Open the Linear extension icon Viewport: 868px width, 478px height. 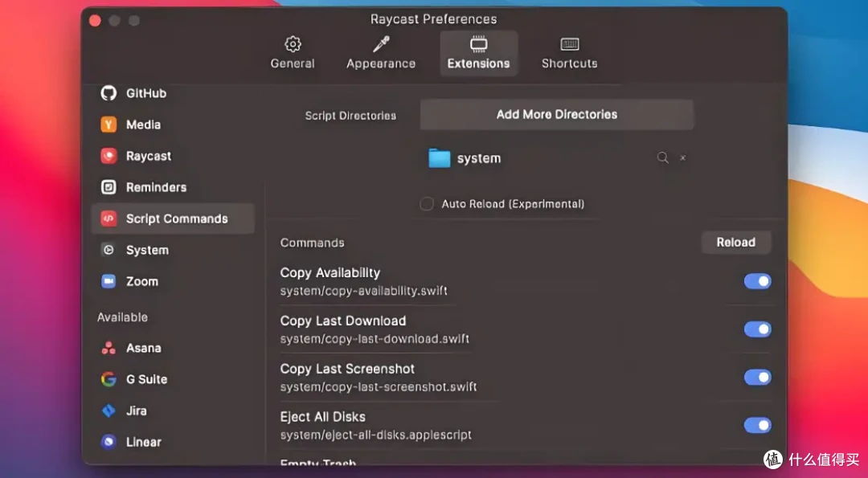[x=108, y=442]
